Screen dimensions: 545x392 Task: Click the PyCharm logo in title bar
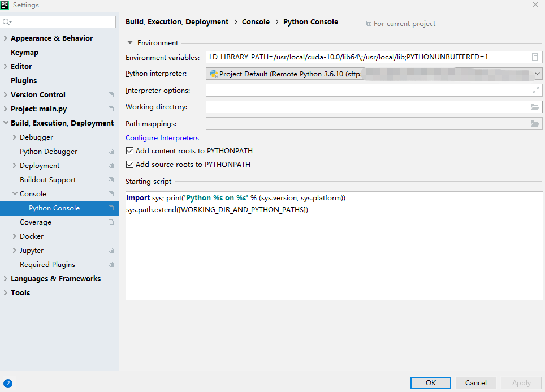pos(5,5)
